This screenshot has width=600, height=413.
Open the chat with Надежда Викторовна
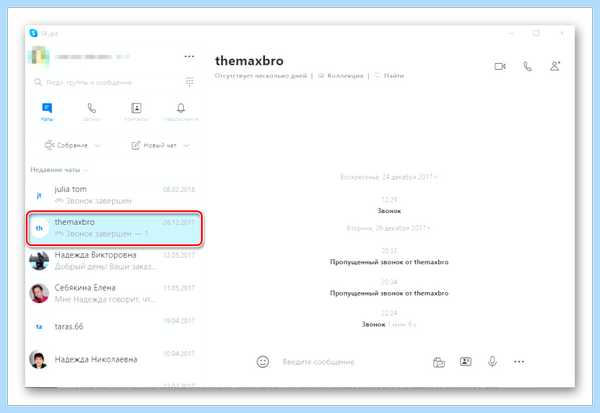113,261
